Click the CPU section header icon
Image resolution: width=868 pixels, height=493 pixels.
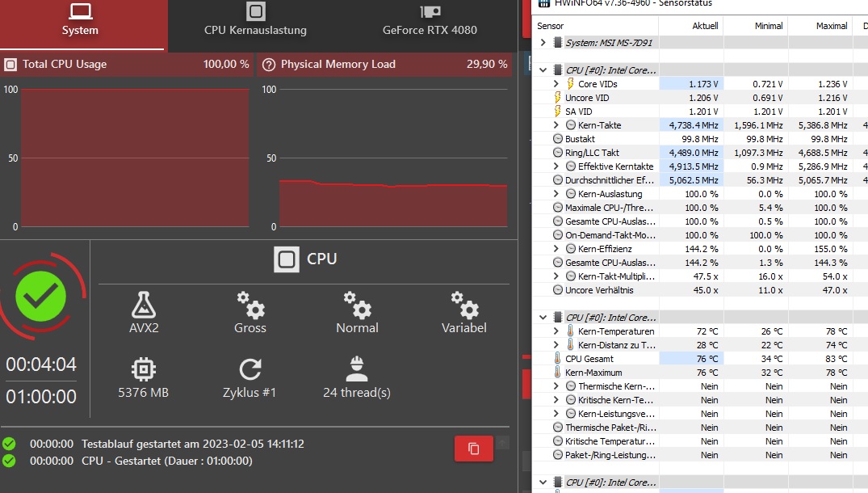pos(286,259)
